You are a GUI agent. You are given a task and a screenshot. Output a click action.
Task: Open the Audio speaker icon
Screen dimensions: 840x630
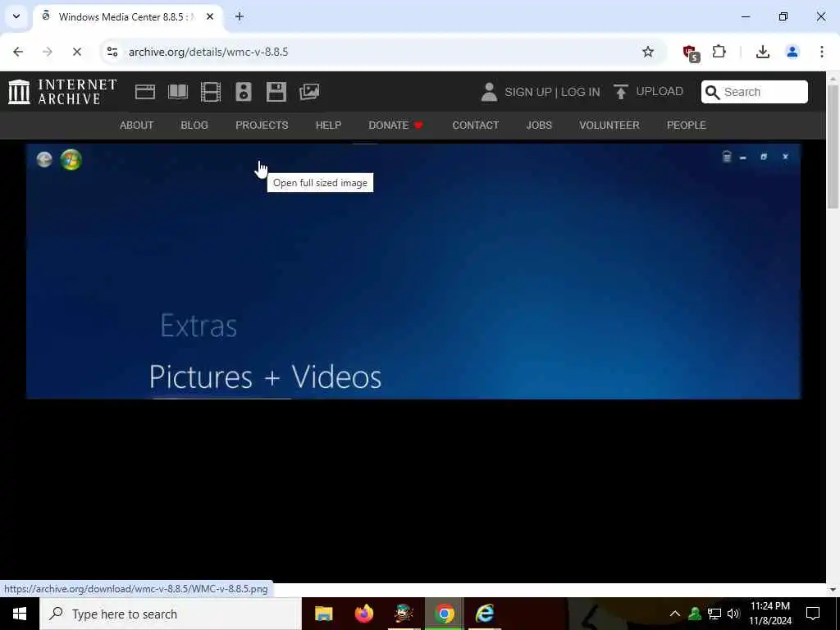[243, 92]
